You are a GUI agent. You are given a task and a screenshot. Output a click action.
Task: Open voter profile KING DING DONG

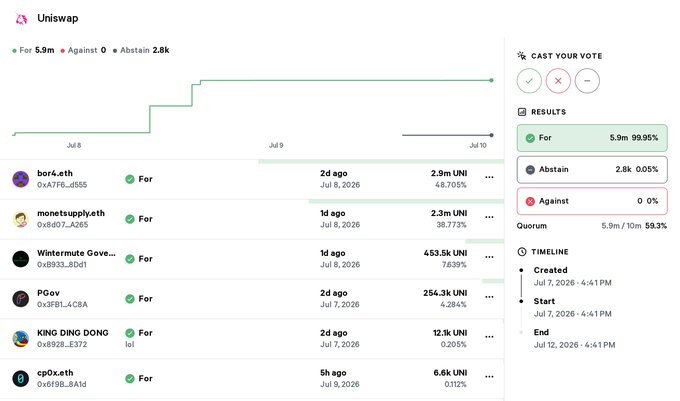[x=72, y=333]
